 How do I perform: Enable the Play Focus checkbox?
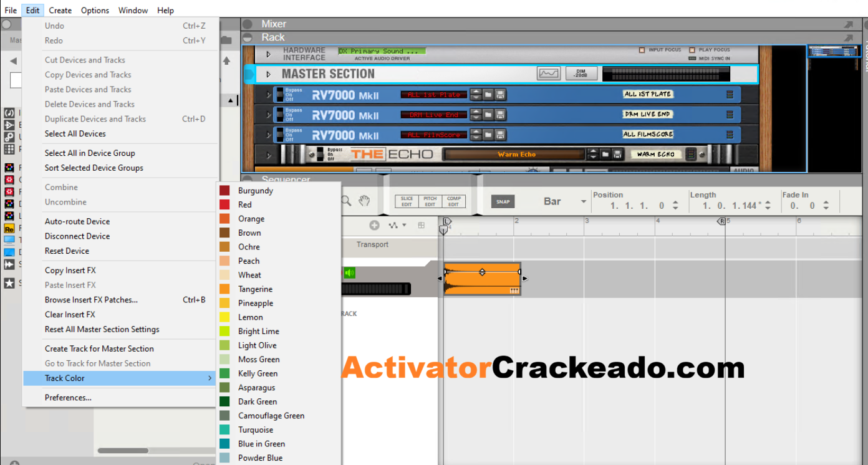point(692,50)
